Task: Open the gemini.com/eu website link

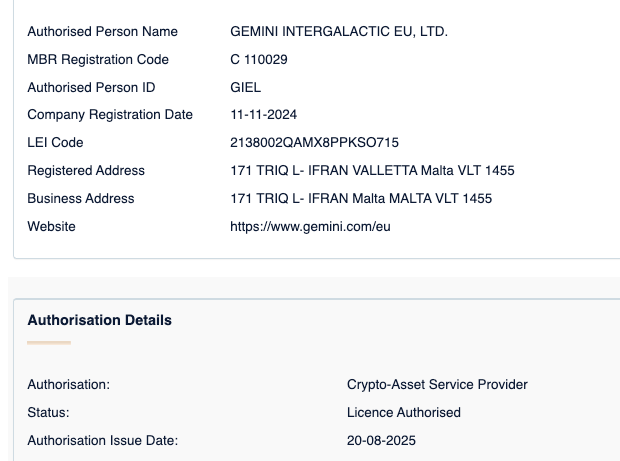Action: (x=310, y=227)
